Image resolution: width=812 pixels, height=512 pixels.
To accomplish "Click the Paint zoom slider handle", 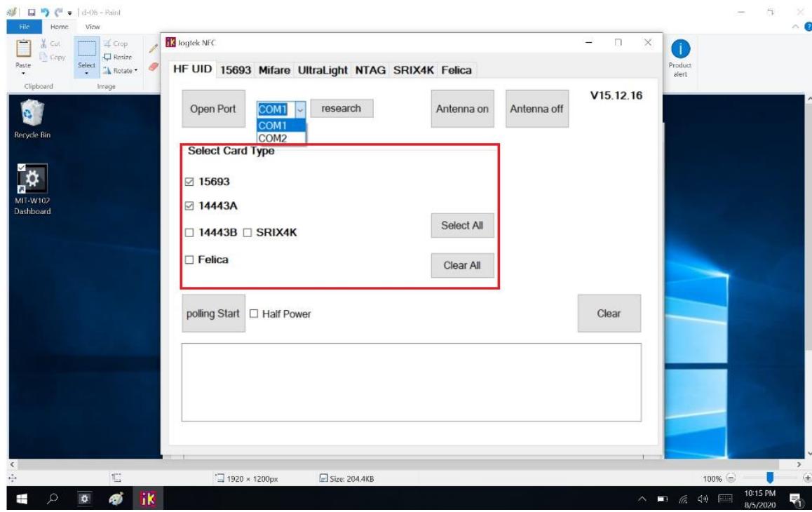I will coord(770,478).
